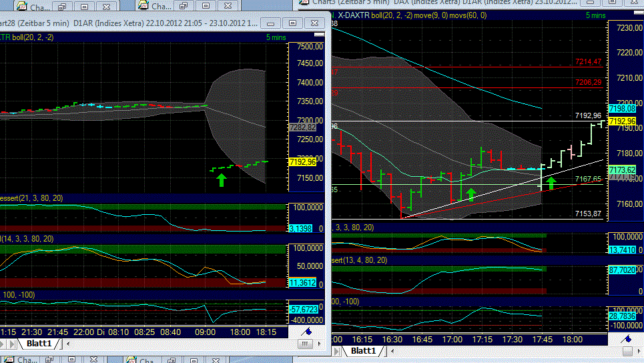
Task: Click the yellow 7192,96 price tag on the left chart's axis
Action: pos(303,162)
